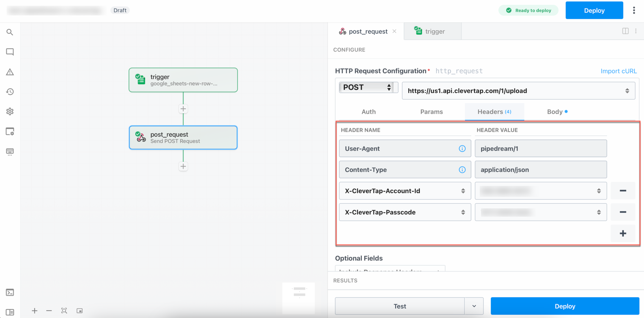The width and height of the screenshot is (644, 318).
Task: Click the Test button
Action: pyautogui.click(x=400, y=306)
